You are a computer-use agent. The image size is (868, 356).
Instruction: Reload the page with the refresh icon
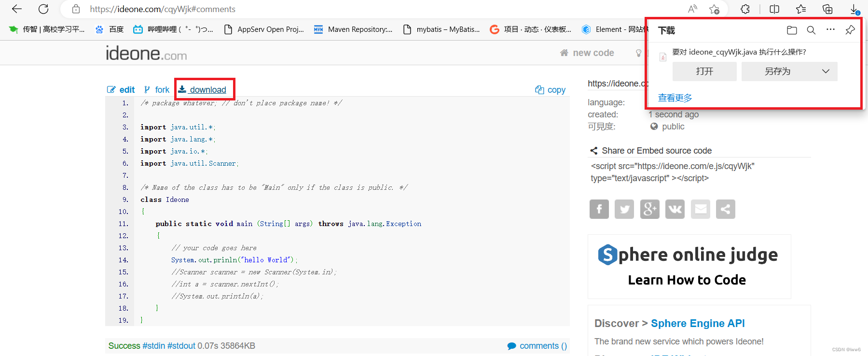43,9
